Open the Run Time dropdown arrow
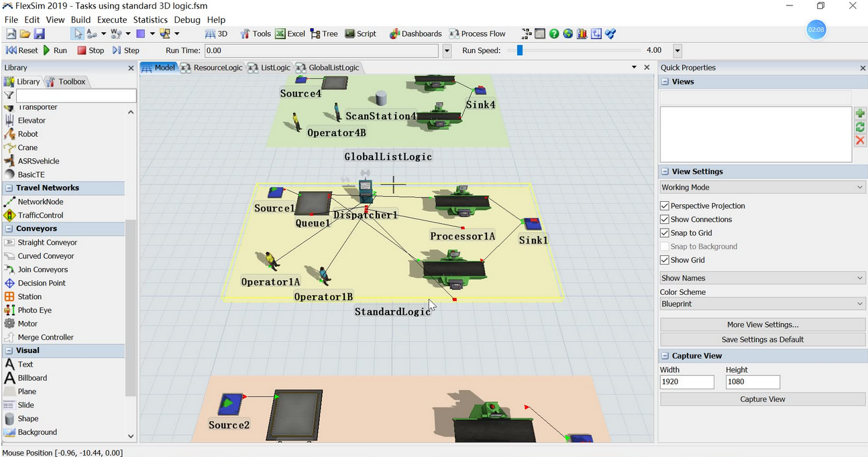The height and width of the screenshot is (457, 868). click(x=447, y=51)
